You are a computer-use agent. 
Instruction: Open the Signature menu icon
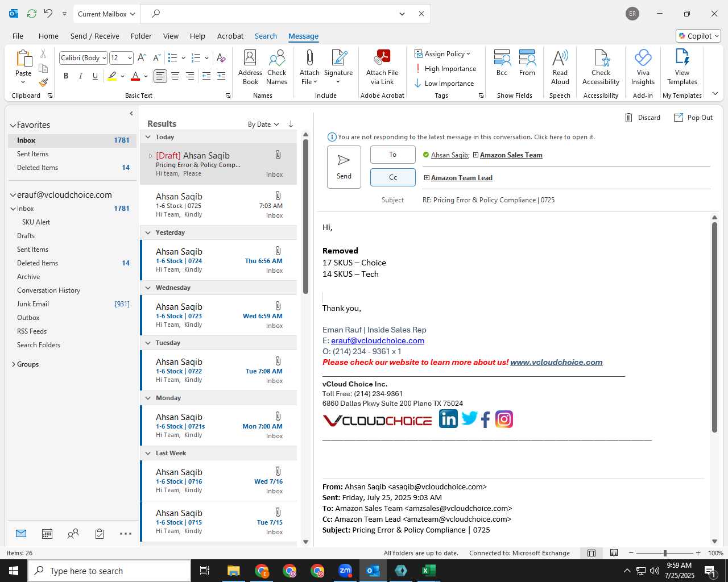pyautogui.click(x=338, y=67)
